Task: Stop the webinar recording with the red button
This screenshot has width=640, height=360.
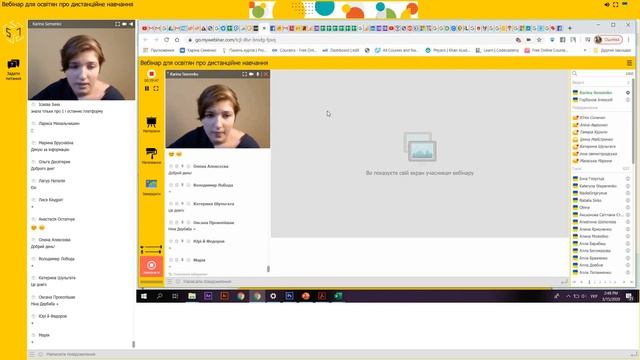Action: coord(151,74)
